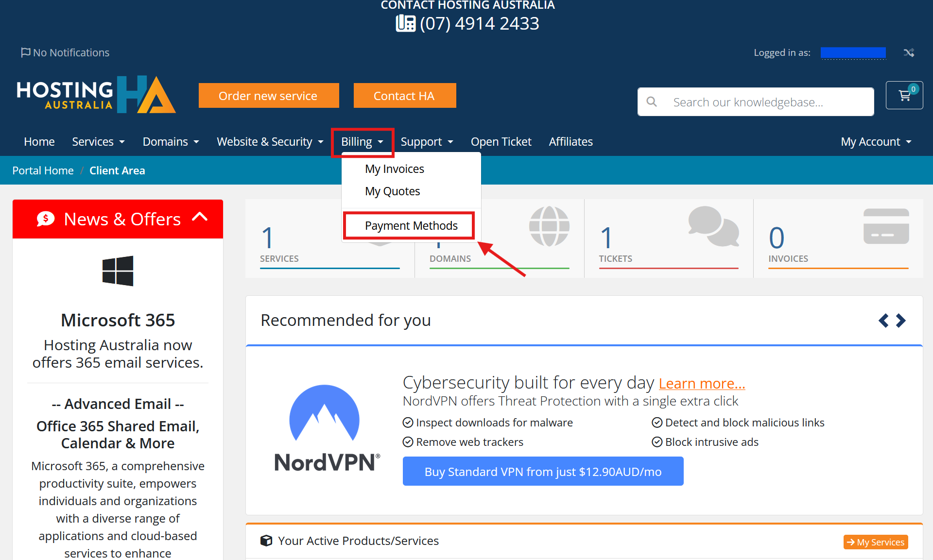Click the credit card icon in Invoices tile
The height and width of the screenshot is (560, 933).
point(886,226)
